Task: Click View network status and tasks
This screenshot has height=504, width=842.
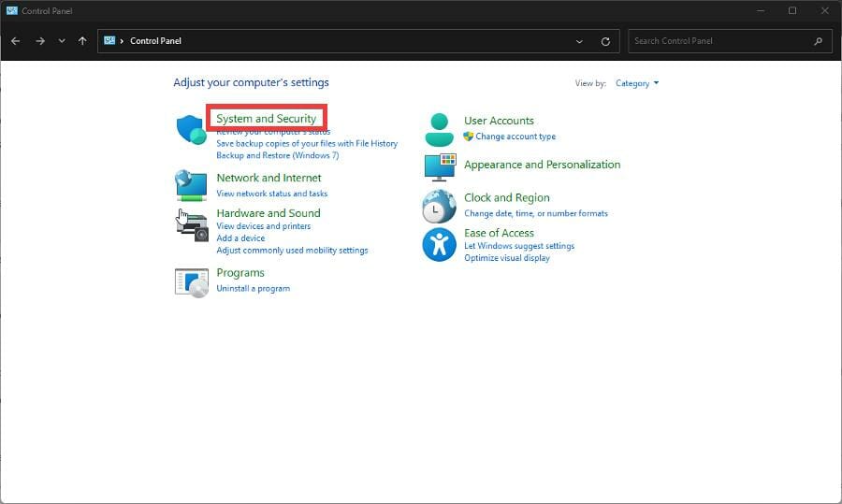Action: pos(271,194)
